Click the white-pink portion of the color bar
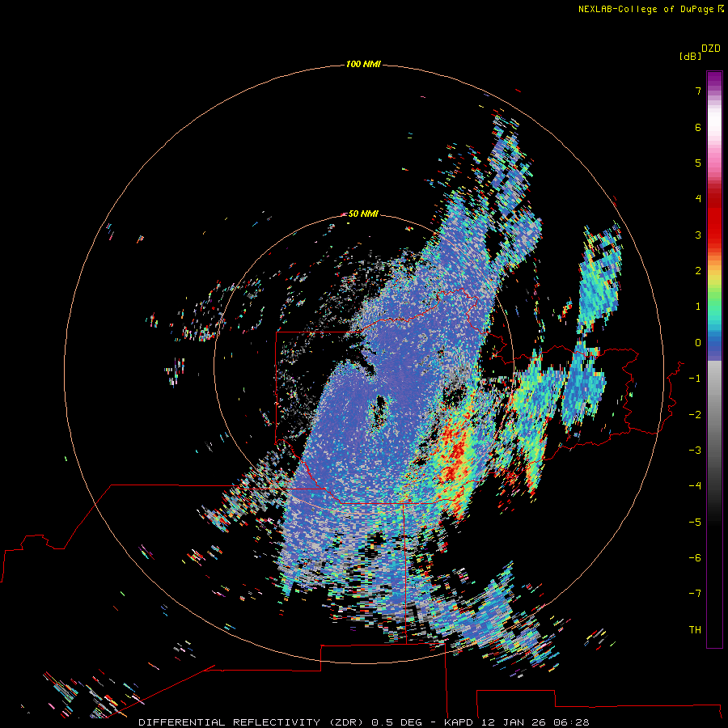 [714, 134]
